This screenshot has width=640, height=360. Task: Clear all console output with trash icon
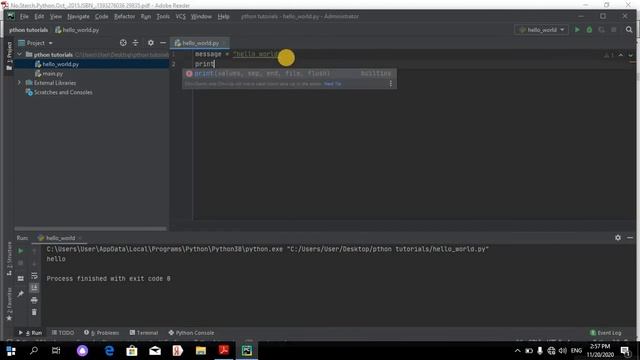point(34,312)
